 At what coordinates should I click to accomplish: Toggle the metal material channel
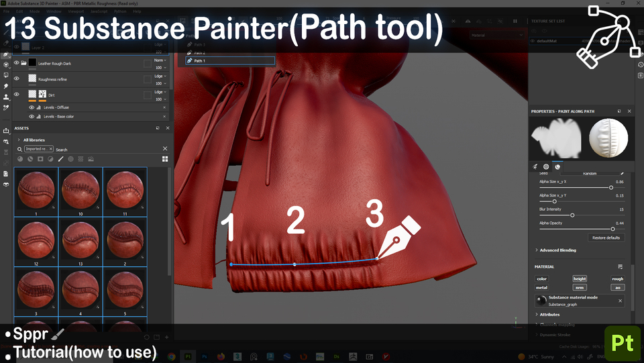(x=542, y=287)
